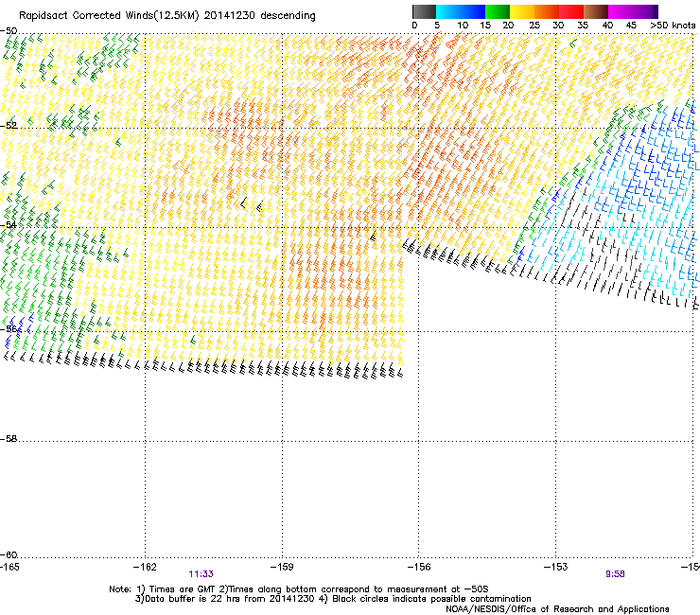Click the magenta 40-45 knots legend swatch
Screen dimensions: 700x615
pos(621,11)
